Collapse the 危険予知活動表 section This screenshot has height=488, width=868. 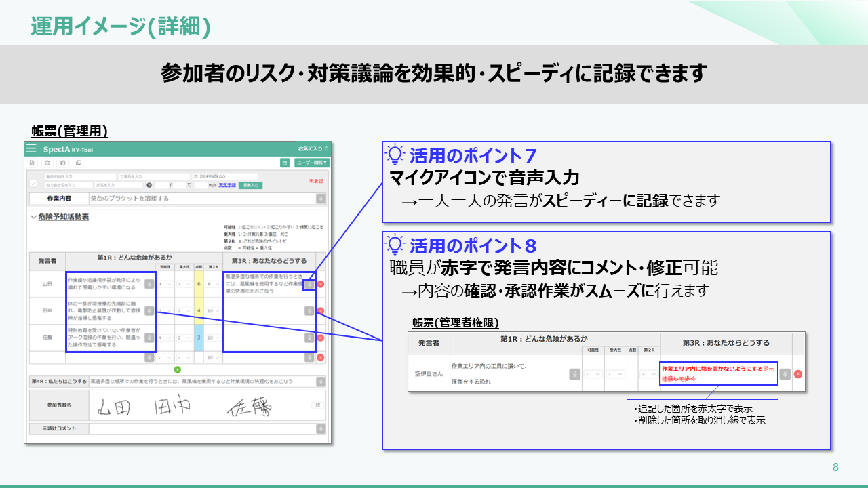pos(34,217)
